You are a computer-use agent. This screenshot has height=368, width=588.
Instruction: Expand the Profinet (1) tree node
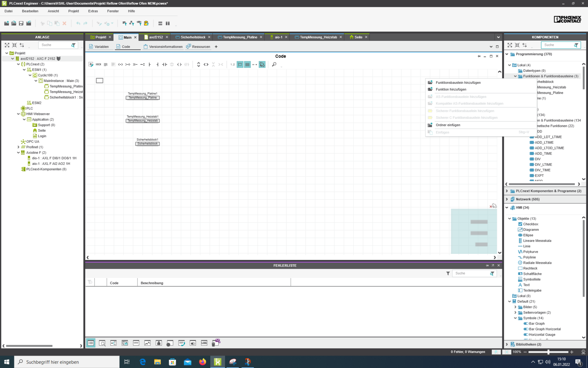[x=18, y=147]
